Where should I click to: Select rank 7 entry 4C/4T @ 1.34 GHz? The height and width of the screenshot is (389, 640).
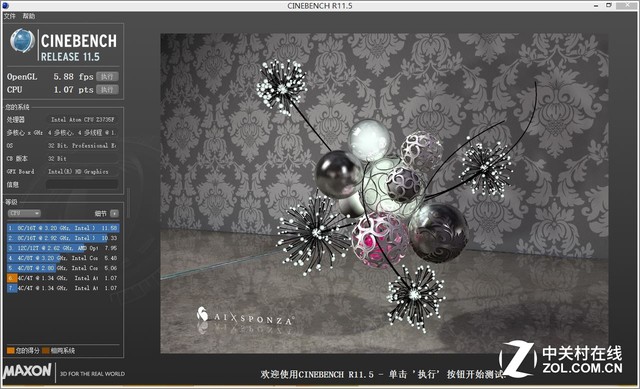pos(63,288)
